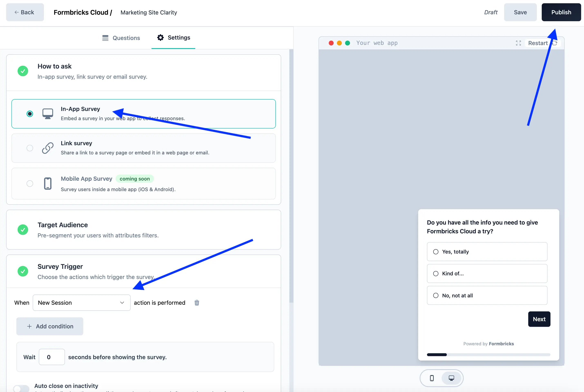This screenshot has height=392, width=584.
Task: Click the In-App Survey monitor icon
Action: click(x=48, y=114)
